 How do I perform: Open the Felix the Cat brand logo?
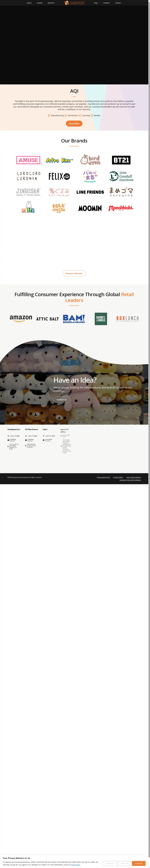click(x=59, y=176)
